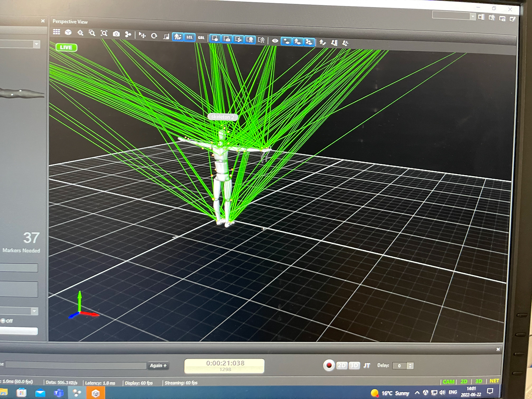
Task: Select the zoom-to-fit magnifier with crosshair icon
Action: 80,33
